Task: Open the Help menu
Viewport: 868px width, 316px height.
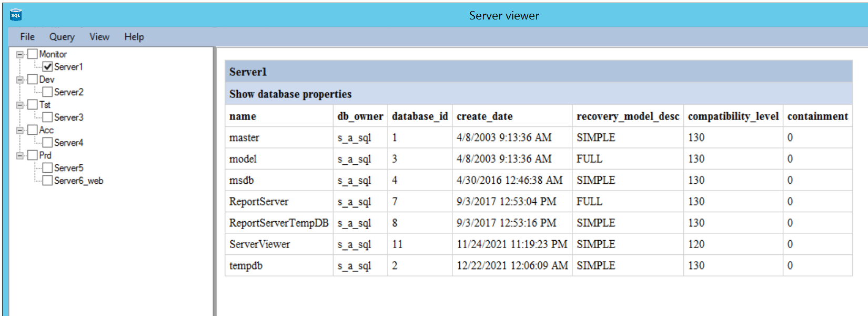Action: (x=134, y=37)
